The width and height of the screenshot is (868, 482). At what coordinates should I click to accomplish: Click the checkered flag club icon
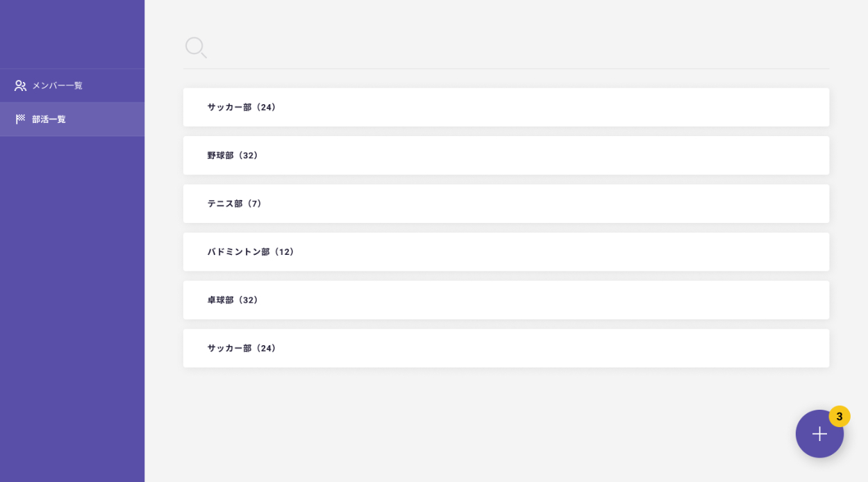pyautogui.click(x=20, y=119)
